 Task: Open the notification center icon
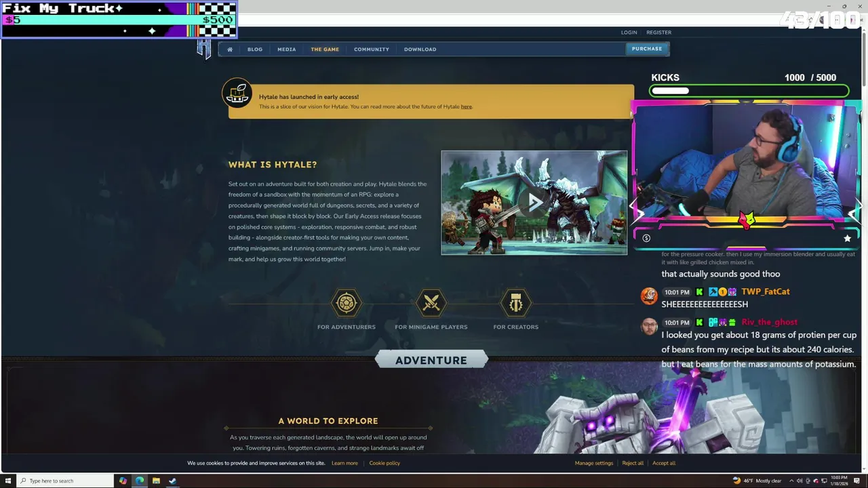click(x=857, y=481)
